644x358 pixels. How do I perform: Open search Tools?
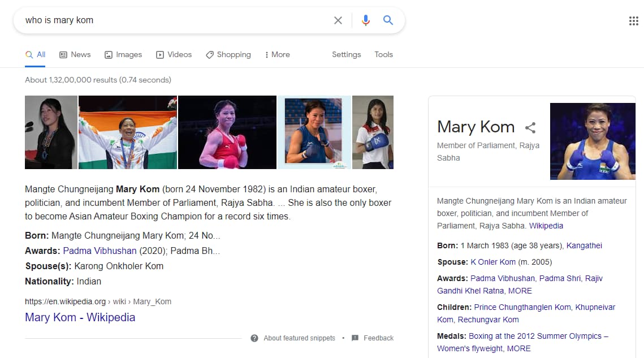(x=383, y=55)
